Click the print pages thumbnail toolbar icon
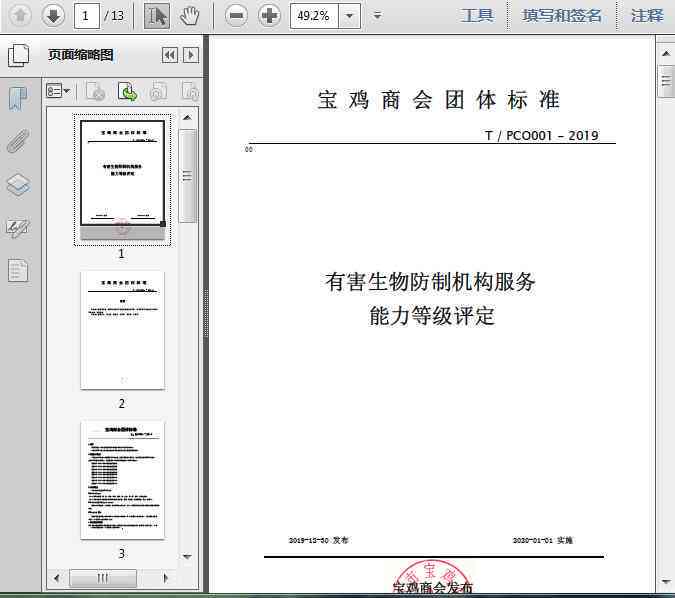675x598 pixels. click(x=158, y=91)
